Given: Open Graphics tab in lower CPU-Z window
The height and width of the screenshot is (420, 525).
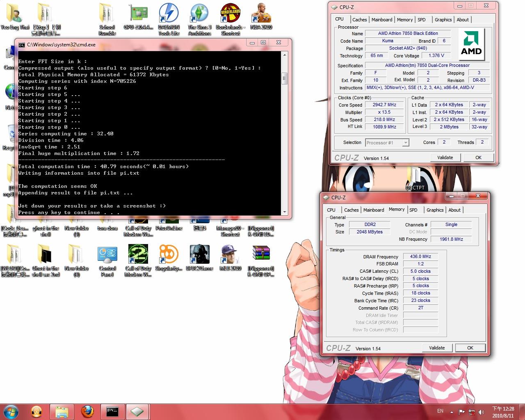Looking at the screenshot, I should [x=435, y=210].
